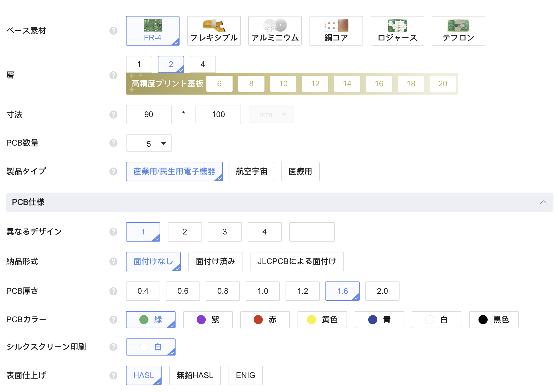Select 航空宇宙 product type
Screen dimensions: 558x392
click(x=252, y=171)
